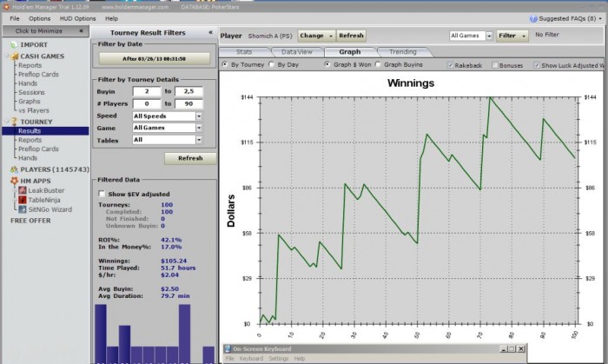
Task: Toggle Show Luck Adjusted checkbox
Action: coord(537,65)
